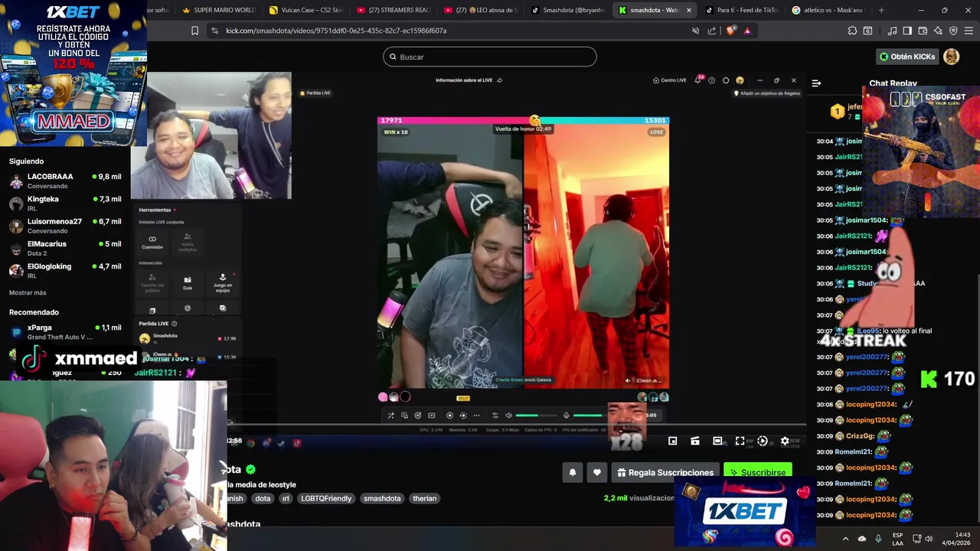
Task: Open LACOBRAAA channel in Siguiendo list
Action: tap(65, 181)
